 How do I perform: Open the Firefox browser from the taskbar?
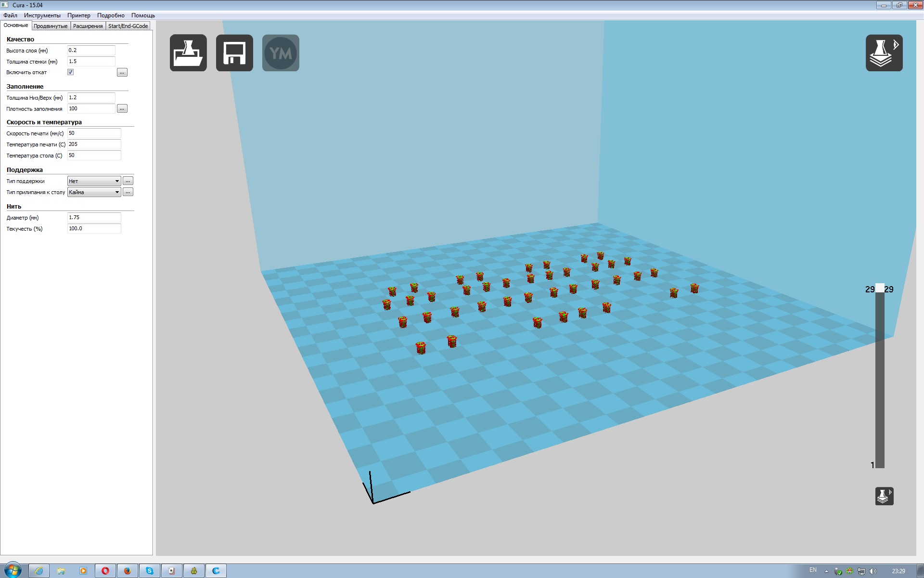click(x=127, y=571)
